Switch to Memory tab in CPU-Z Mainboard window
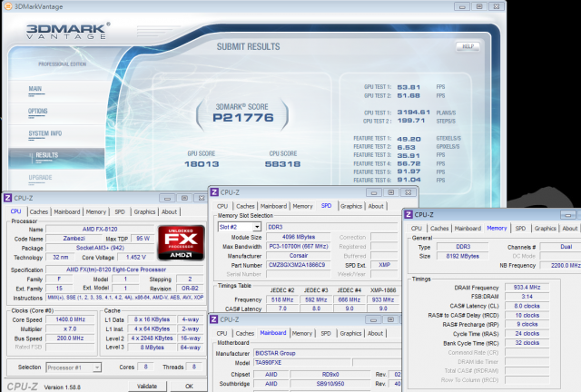Screen dimensions: 581x392 [x=302, y=333]
